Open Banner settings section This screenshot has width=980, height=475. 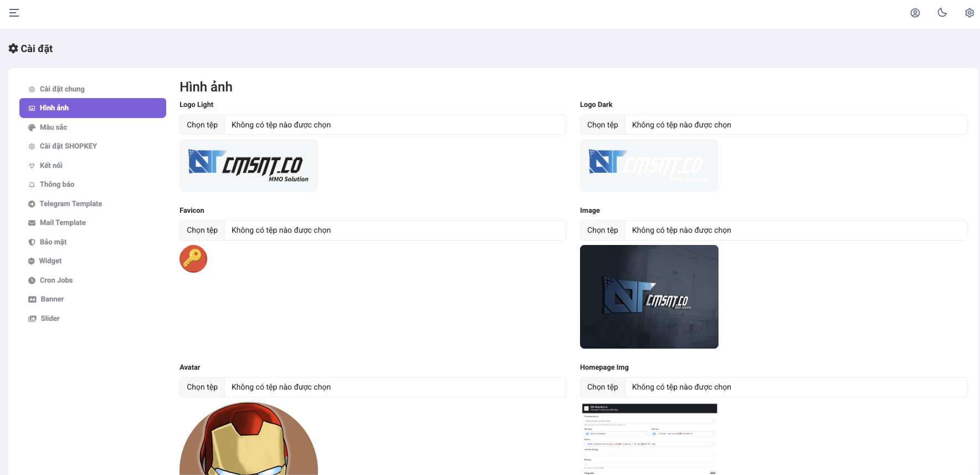(x=93, y=299)
